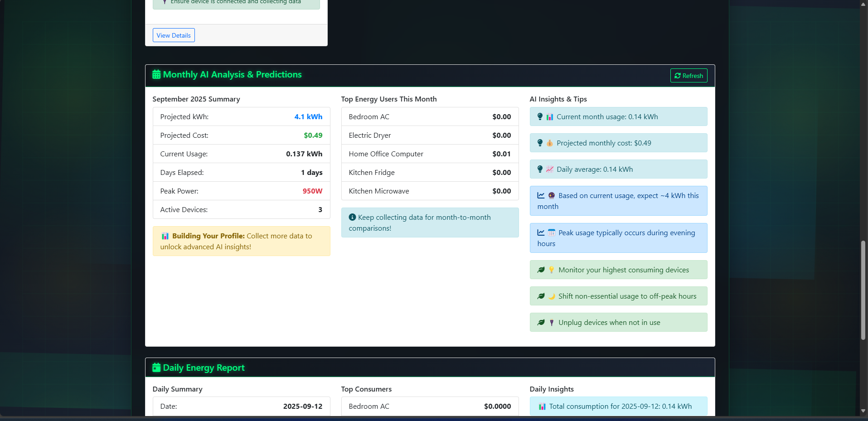Click the Home Office Computer cost $0.01
Image resolution: width=868 pixels, height=421 pixels.
click(x=501, y=154)
